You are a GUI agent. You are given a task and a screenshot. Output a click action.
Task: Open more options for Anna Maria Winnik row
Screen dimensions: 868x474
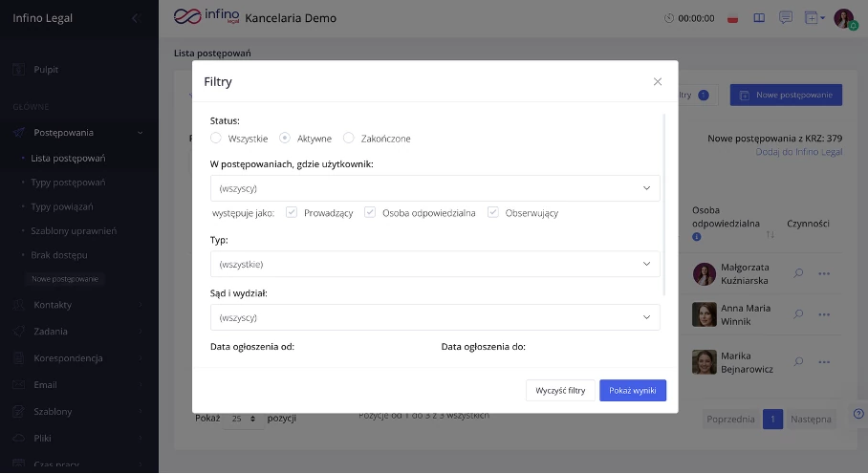click(824, 314)
